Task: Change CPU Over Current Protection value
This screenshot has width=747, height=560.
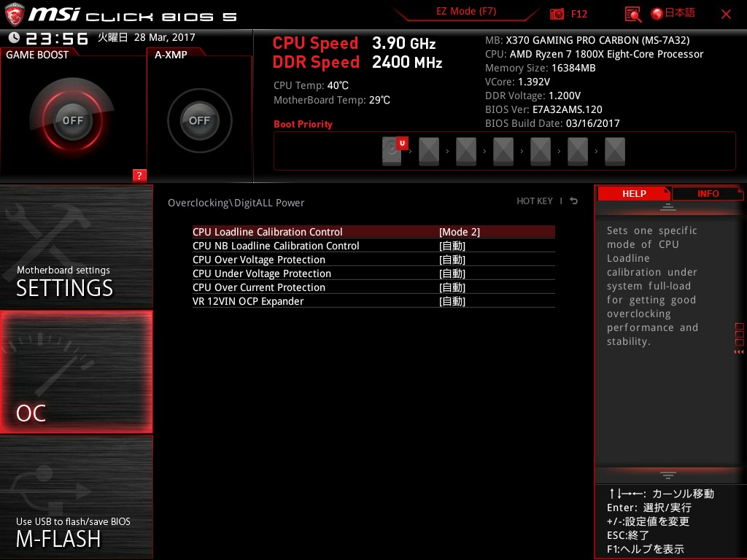Action: [x=452, y=287]
